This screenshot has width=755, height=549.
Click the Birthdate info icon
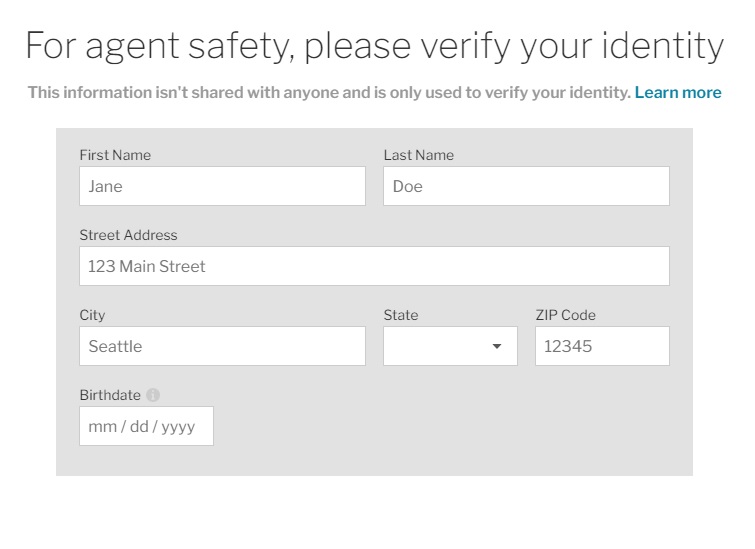pyautogui.click(x=153, y=395)
